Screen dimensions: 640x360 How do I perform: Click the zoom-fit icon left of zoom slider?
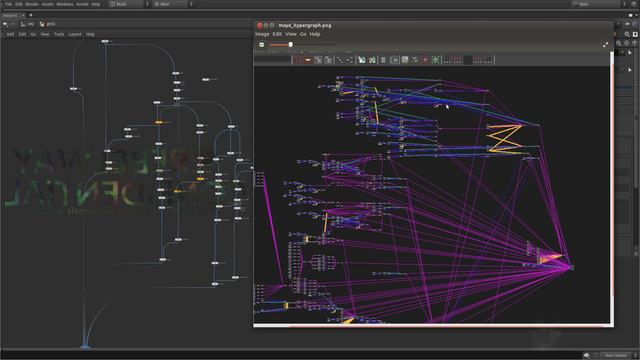(262, 45)
